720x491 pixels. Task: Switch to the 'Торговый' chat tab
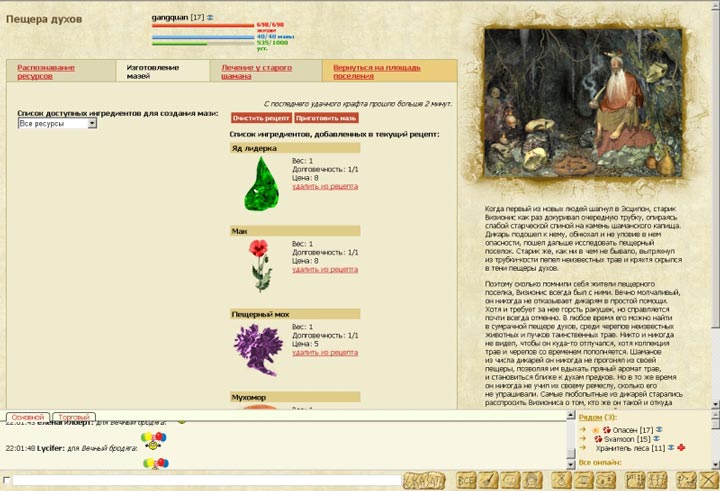coord(74,417)
